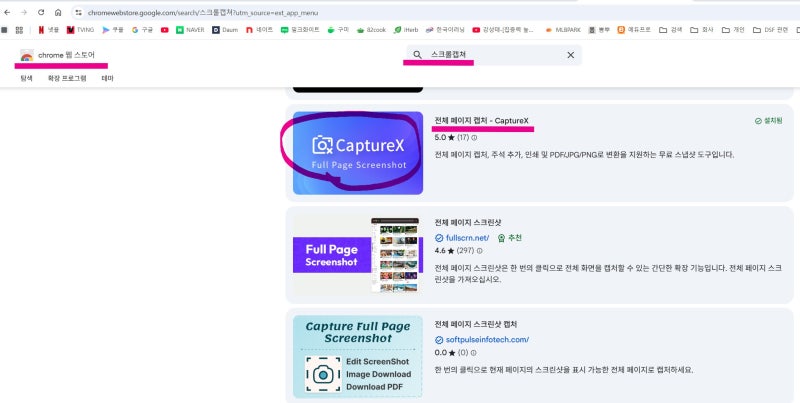Expand the DSF 관련 bookmark folder
800x403 pixels.
point(770,30)
